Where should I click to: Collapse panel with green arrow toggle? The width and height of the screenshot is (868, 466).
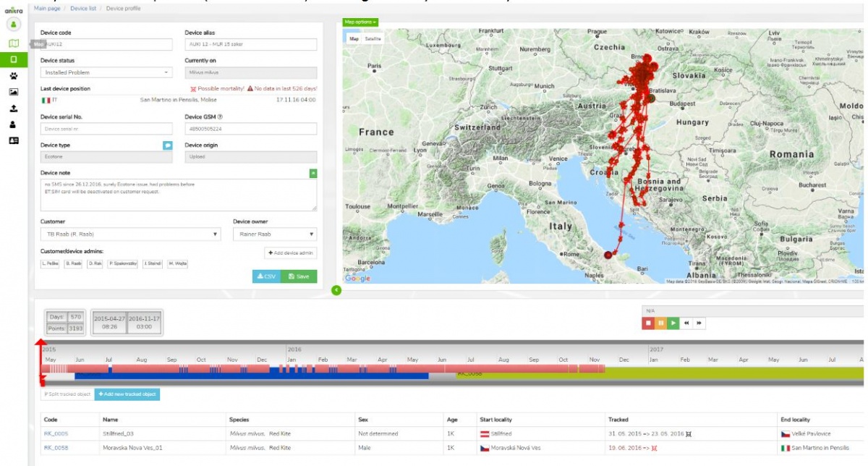pos(336,290)
